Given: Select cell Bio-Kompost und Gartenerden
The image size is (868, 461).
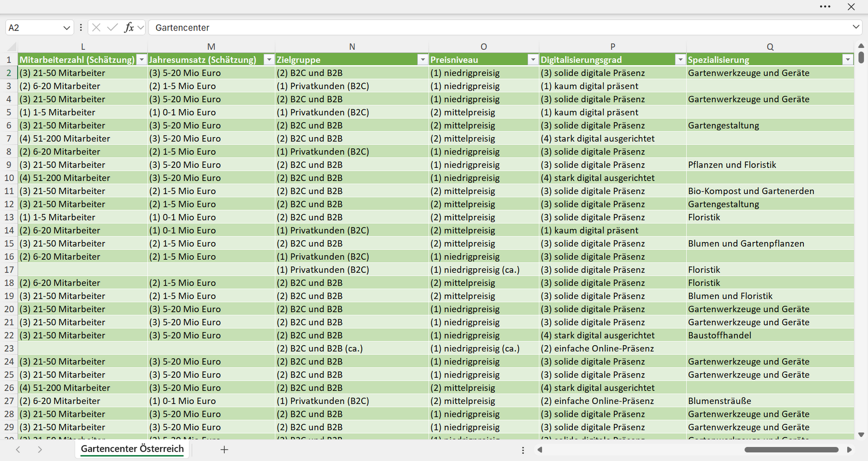Looking at the screenshot, I should coord(770,191).
